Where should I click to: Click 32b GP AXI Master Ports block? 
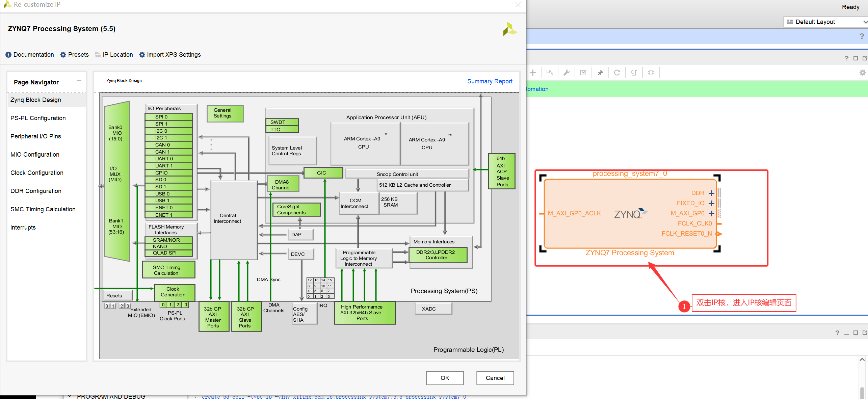pyautogui.click(x=214, y=317)
